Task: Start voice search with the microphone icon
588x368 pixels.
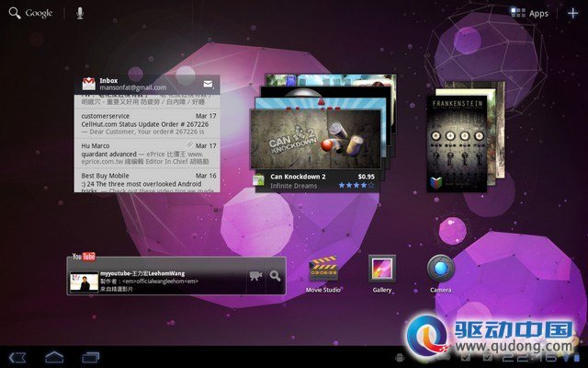Action: tap(80, 13)
